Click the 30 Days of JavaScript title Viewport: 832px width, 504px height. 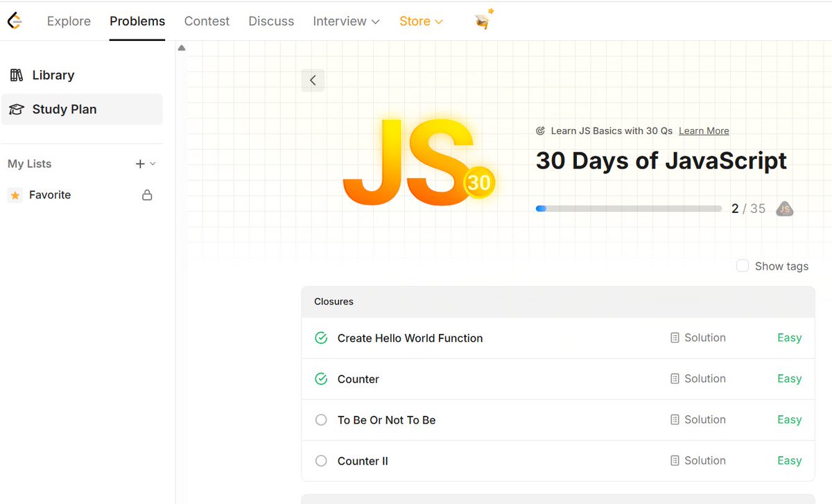point(661,161)
